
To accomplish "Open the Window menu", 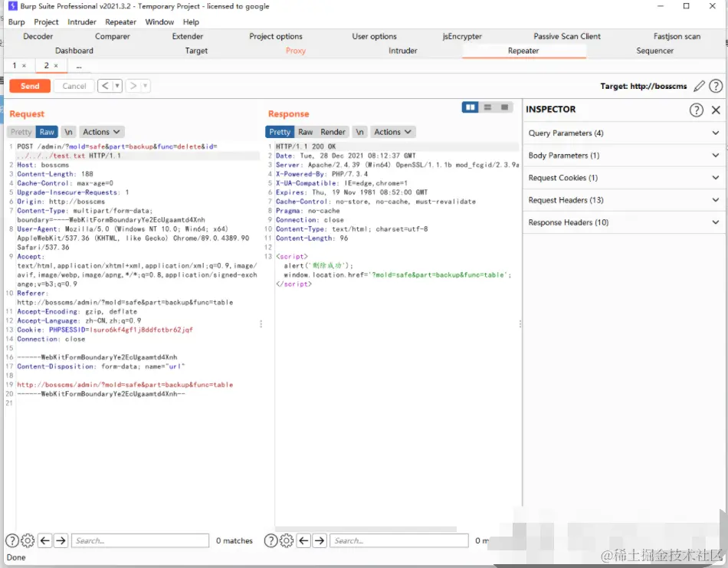I will coord(159,21).
